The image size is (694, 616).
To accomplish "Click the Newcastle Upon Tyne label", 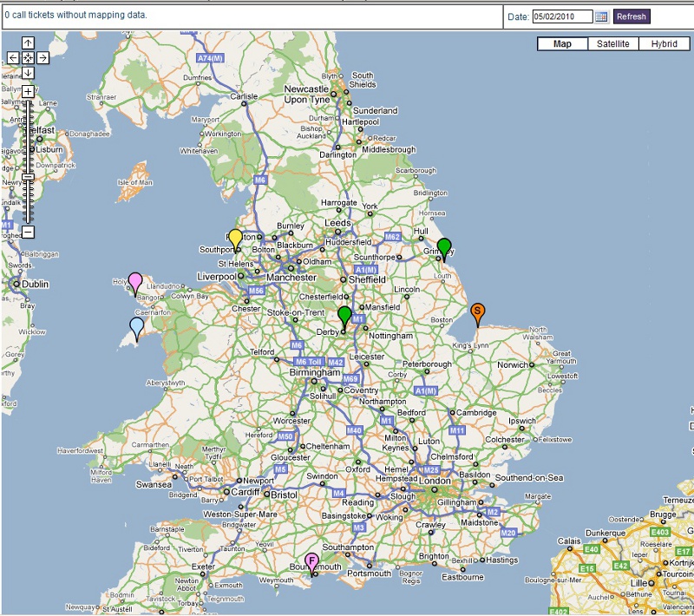I will (307, 95).
